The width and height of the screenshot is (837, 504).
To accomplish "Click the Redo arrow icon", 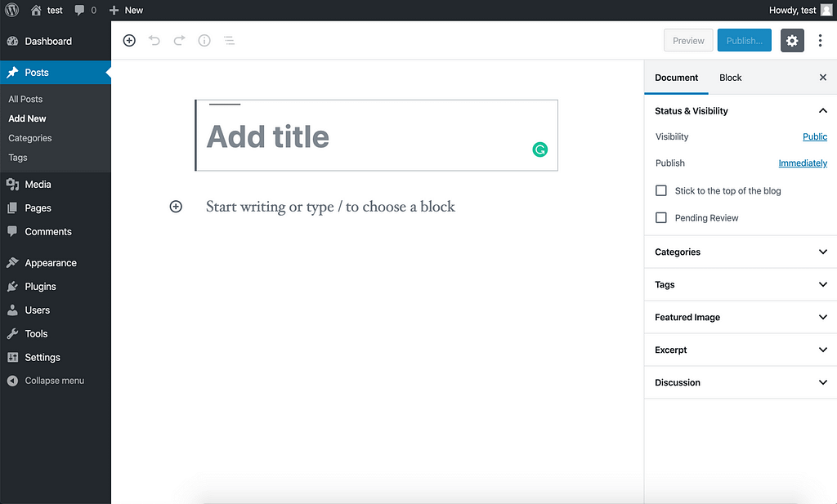I will pyautogui.click(x=179, y=41).
